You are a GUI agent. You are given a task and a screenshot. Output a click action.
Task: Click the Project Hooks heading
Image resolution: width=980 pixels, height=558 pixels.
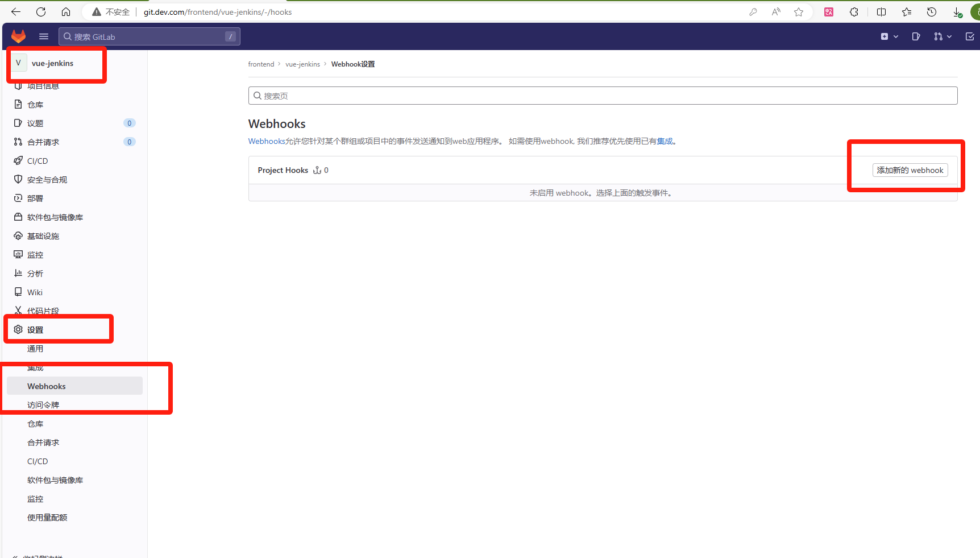coord(283,170)
